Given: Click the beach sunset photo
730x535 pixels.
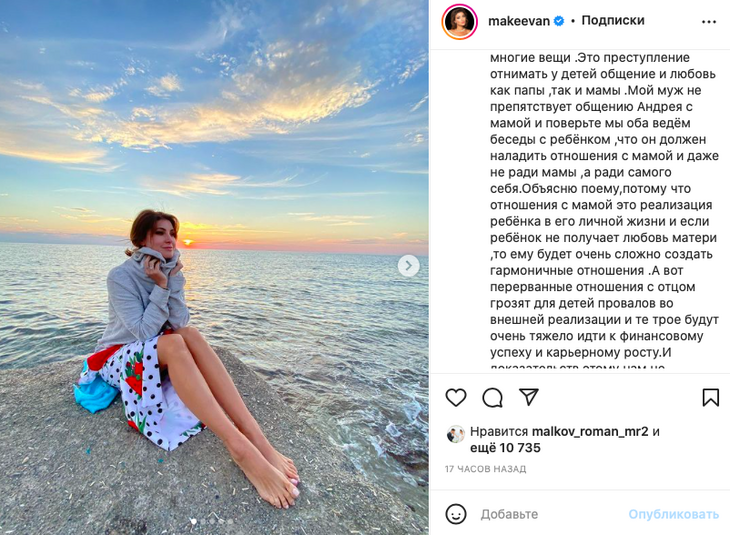Looking at the screenshot, I should (x=214, y=267).
